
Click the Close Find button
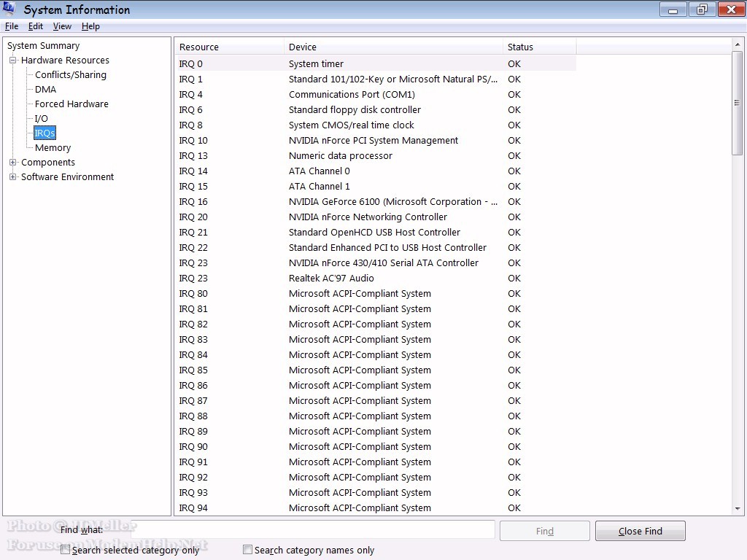[640, 531]
